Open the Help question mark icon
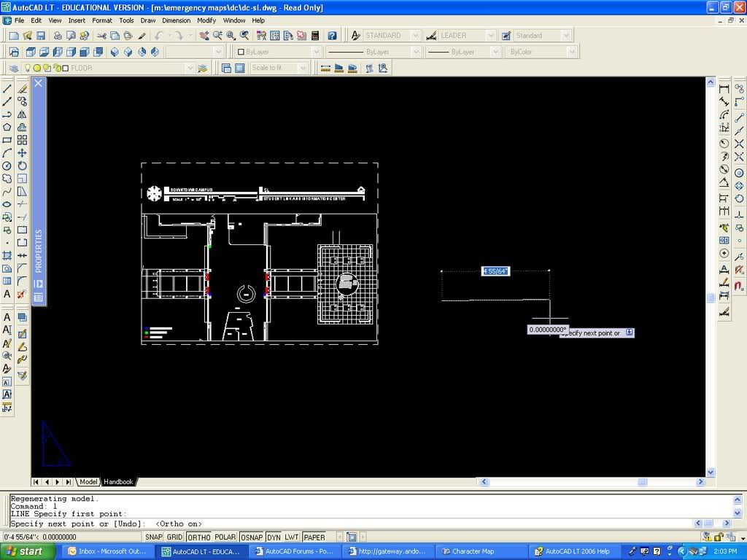The width and height of the screenshot is (747, 560). 332,35
